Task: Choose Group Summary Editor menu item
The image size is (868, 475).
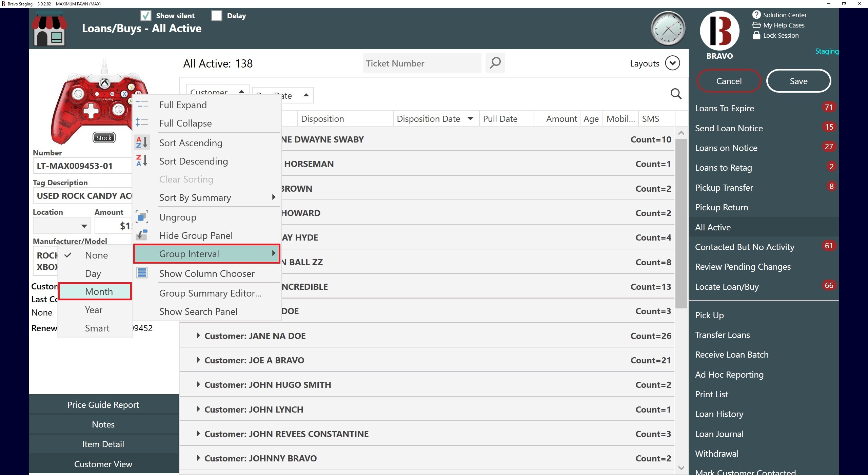Action: click(x=207, y=293)
